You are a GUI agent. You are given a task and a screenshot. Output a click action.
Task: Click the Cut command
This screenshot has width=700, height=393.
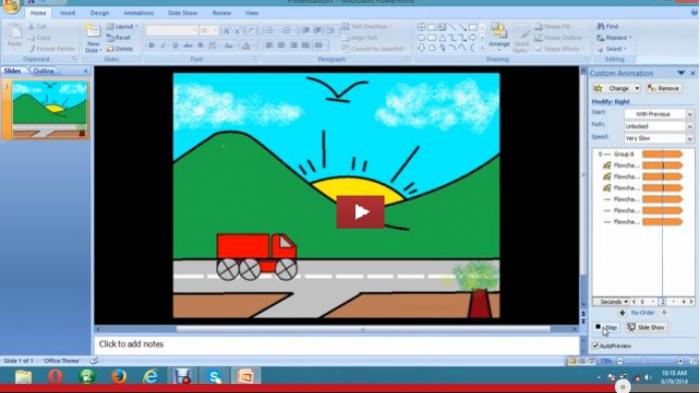point(38,27)
